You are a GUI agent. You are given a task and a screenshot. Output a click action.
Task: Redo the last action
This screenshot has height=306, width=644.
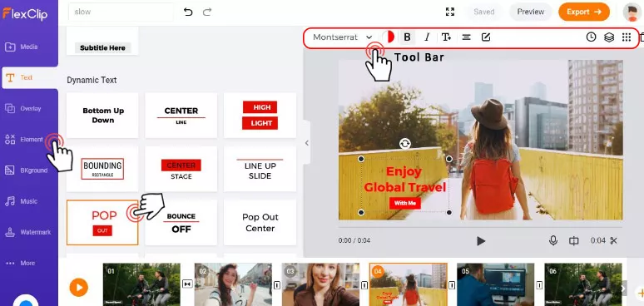pos(207,12)
